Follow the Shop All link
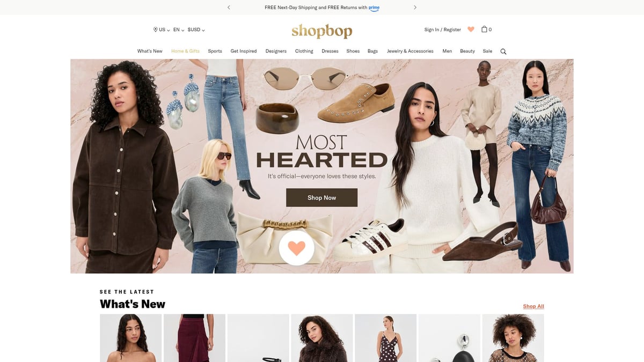 click(533, 306)
